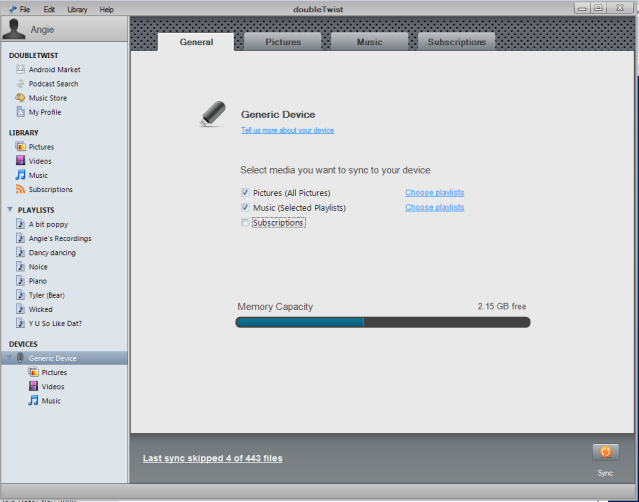Click the Memory Capacity usage bar
This screenshot has height=502, width=639.
[x=383, y=322]
